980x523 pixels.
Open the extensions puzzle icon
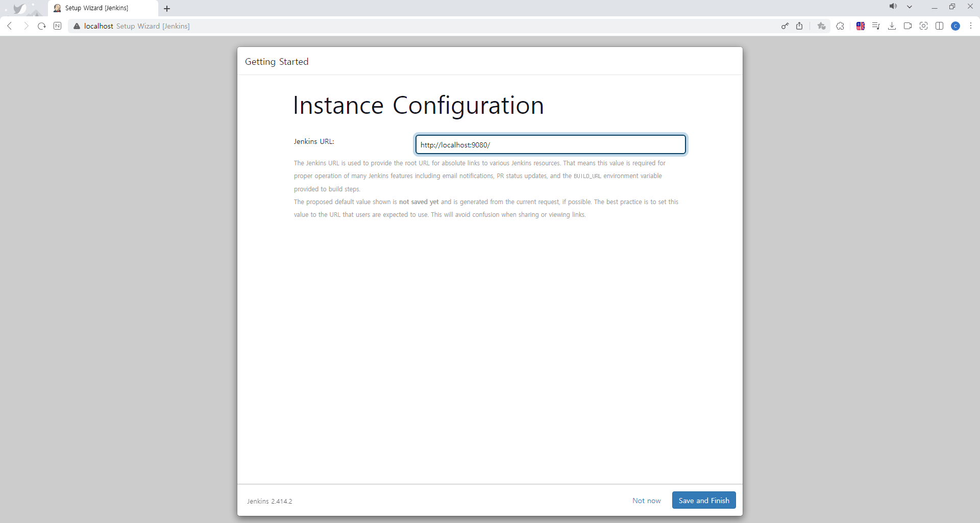click(x=840, y=26)
